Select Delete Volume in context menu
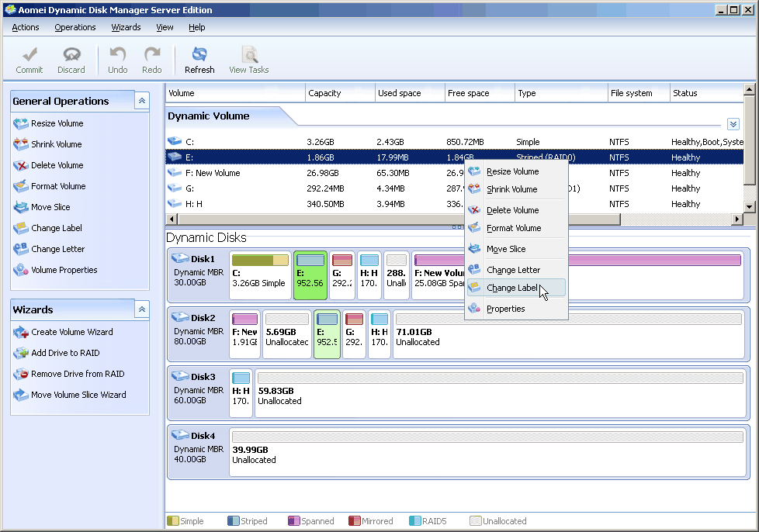The height and width of the screenshot is (532, 759). point(512,210)
